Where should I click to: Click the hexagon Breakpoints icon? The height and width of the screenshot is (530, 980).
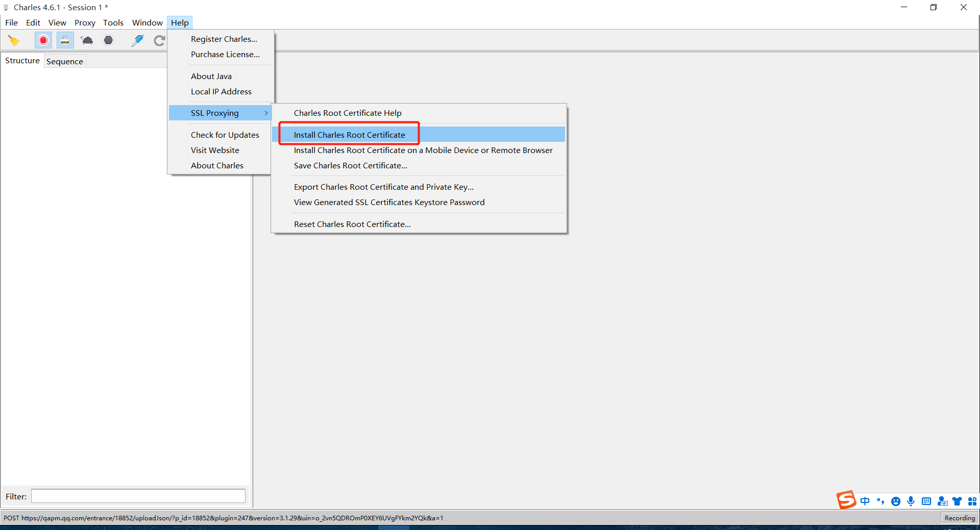tap(108, 40)
